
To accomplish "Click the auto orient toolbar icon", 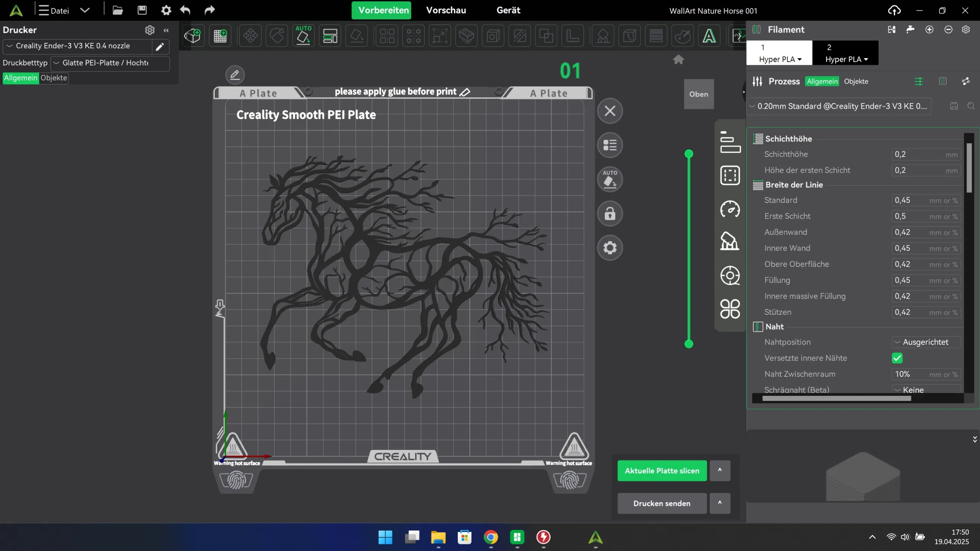I will pos(303,36).
